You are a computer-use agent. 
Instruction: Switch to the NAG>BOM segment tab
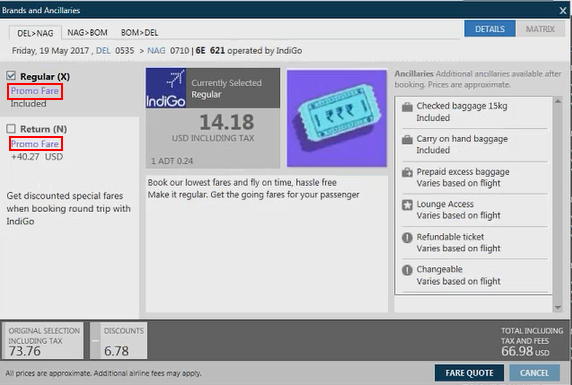point(88,33)
